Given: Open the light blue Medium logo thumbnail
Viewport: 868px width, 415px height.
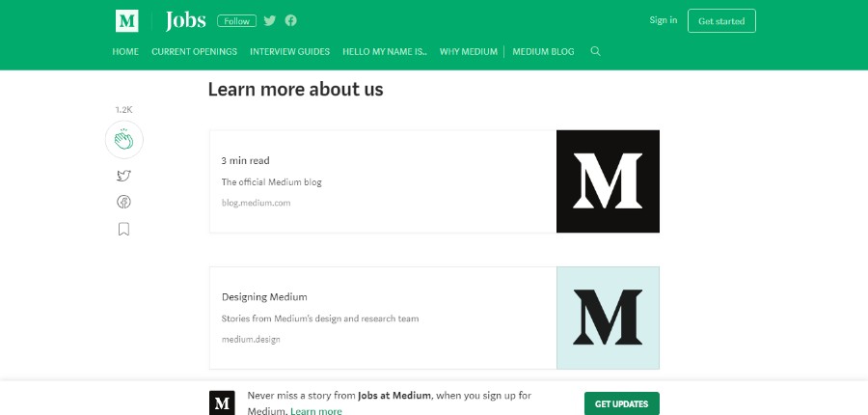Looking at the screenshot, I should [x=608, y=318].
